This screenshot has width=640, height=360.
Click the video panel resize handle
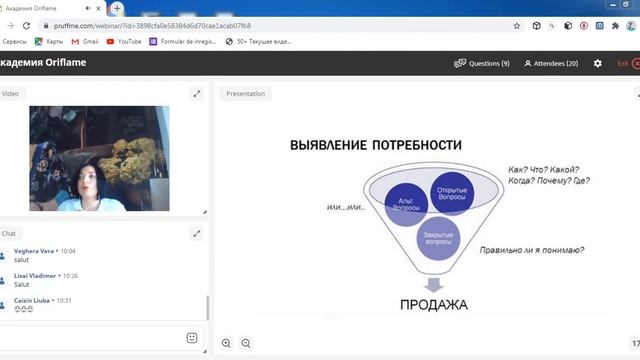205,212
